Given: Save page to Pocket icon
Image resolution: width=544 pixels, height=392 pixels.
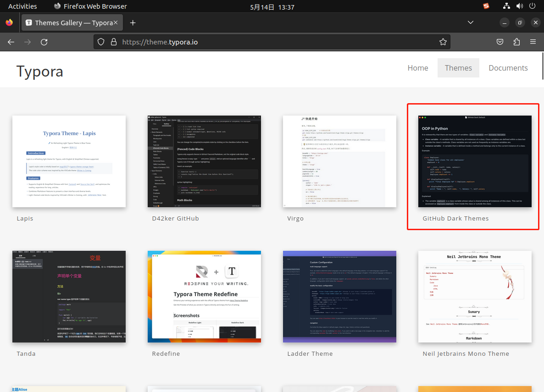Looking at the screenshot, I should [x=500, y=42].
